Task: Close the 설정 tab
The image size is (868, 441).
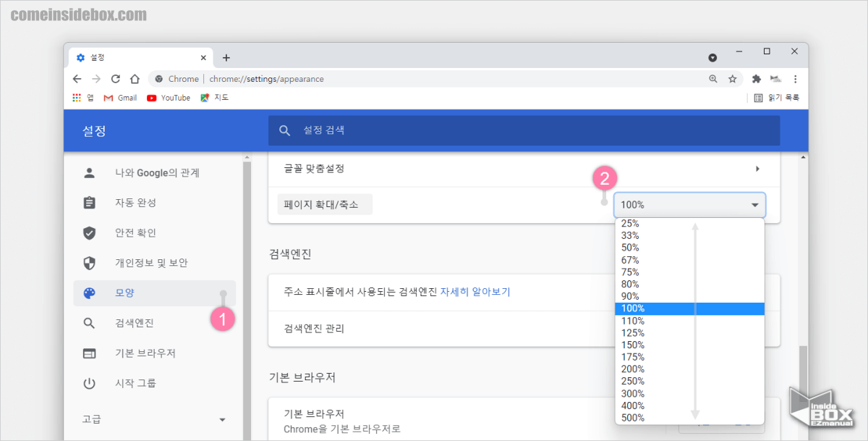Action: 203,57
